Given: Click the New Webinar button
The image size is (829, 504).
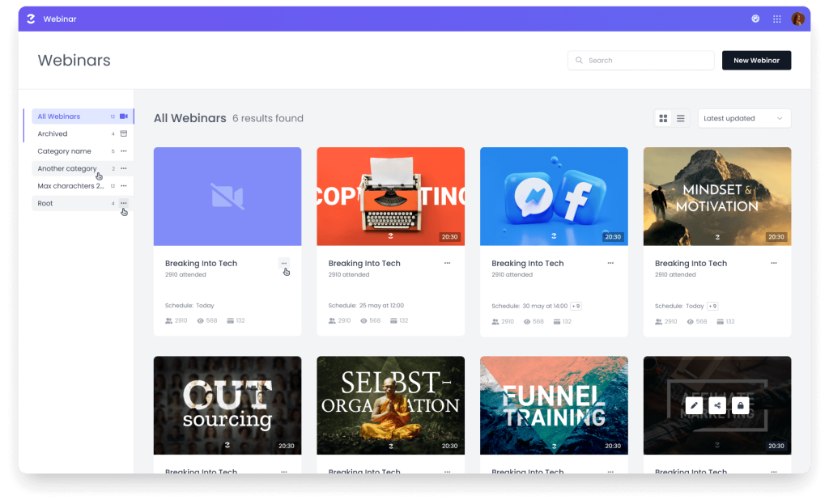Looking at the screenshot, I should pyautogui.click(x=756, y=61).
